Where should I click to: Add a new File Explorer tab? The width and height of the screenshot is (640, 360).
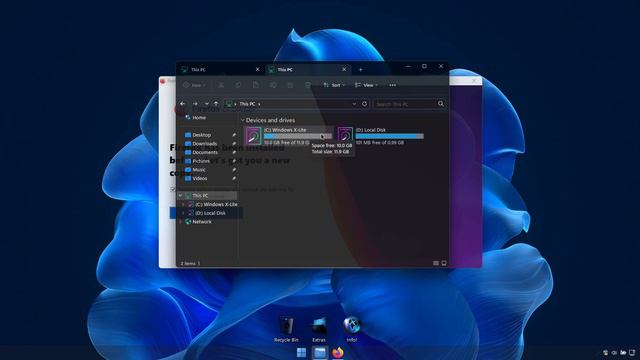coord(360,70)
